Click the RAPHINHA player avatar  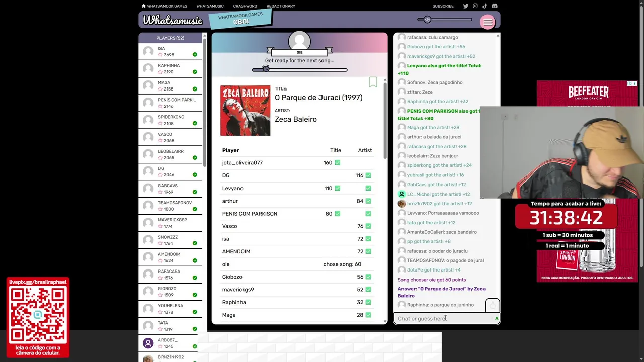148,68
